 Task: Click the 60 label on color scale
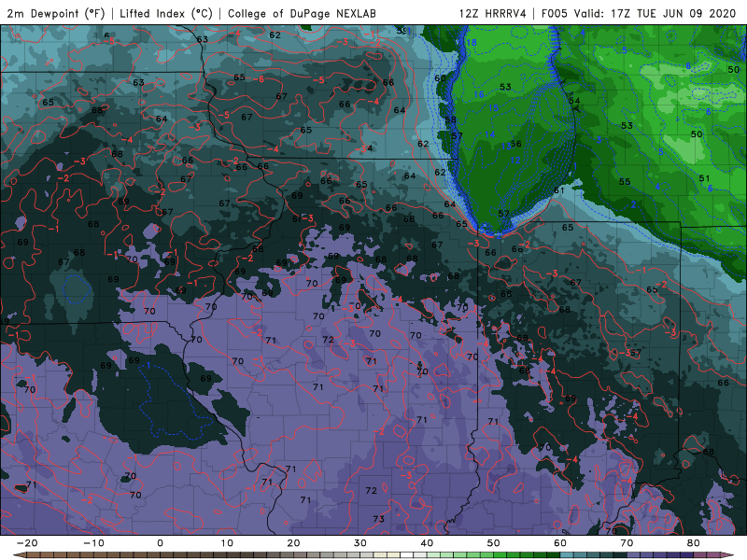point(560,543)
